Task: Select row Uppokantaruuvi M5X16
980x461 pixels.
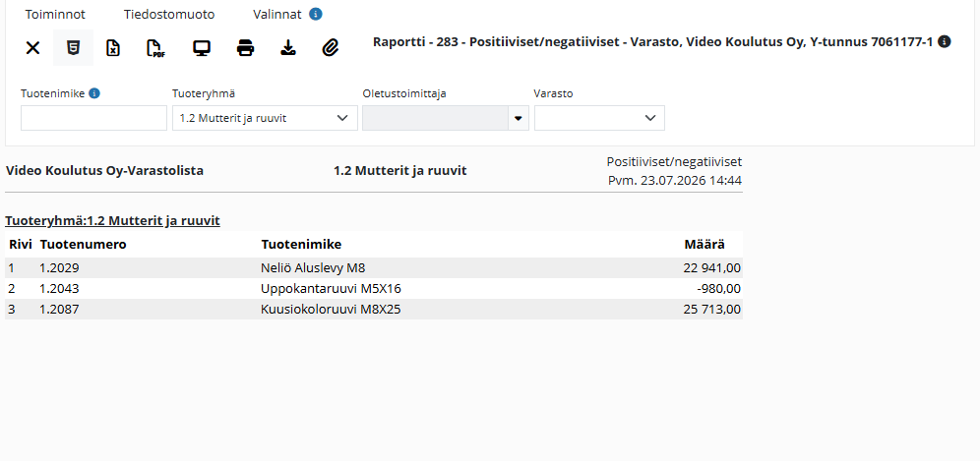Action: [x=374, y=289]
